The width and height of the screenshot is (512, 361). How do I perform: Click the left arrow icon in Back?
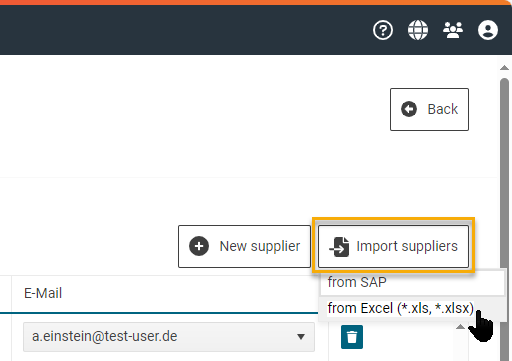pos(409,109)
